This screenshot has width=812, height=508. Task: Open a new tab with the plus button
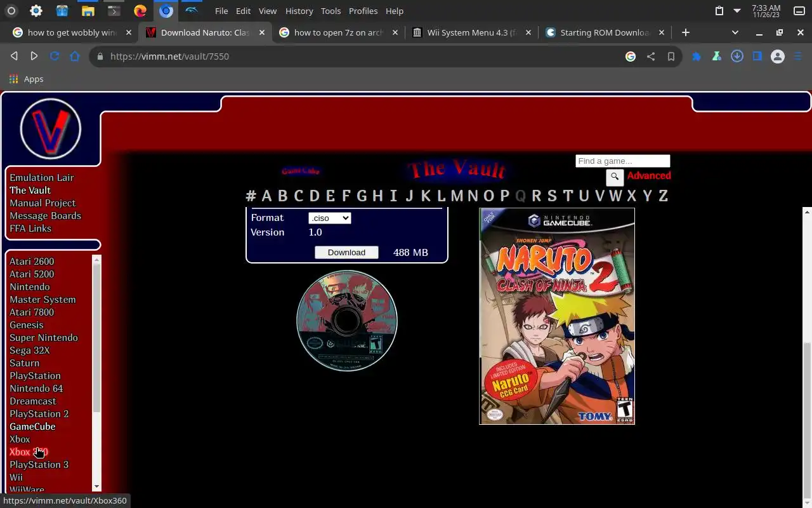tap(685, 32)
